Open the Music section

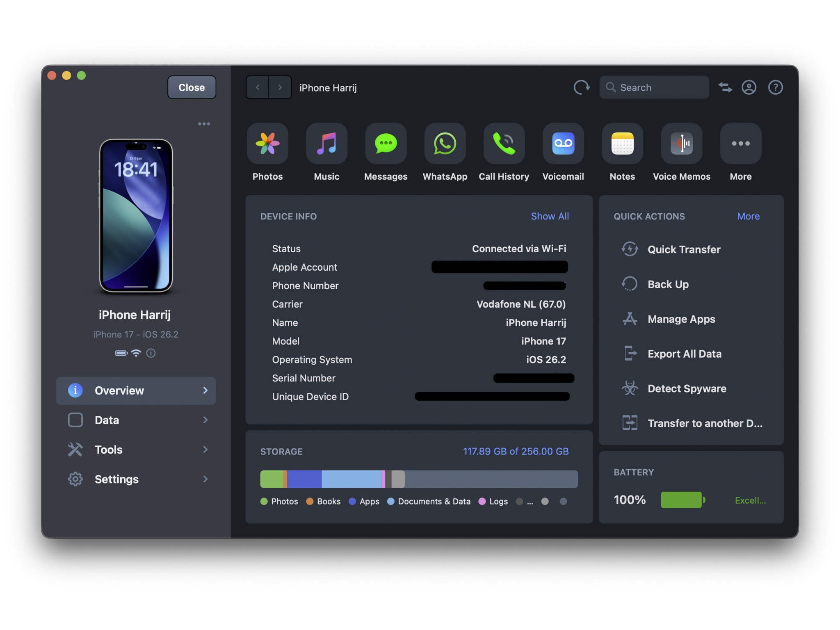point(326,144)
